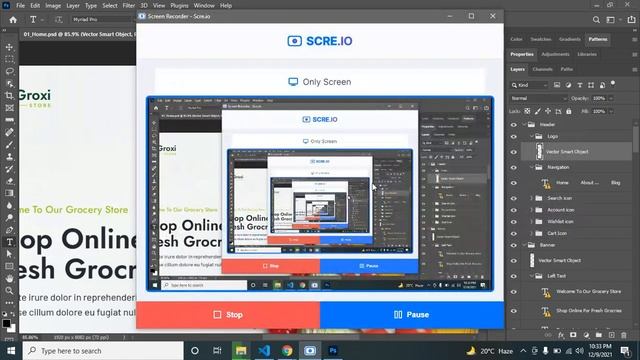640x360 pixels.
Task: Click the Only Screen option
Action: pyautogui.click(x=320, y=82)
